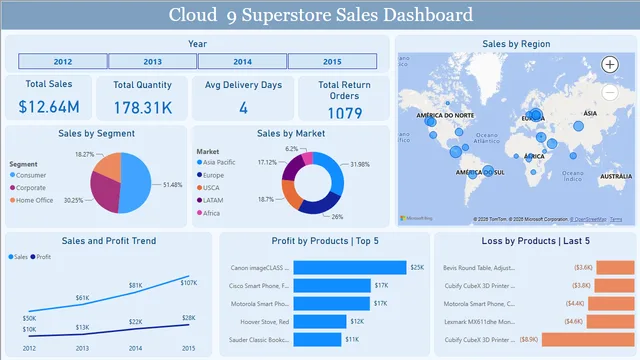Click the Sales by Segment chart title
Viewport: 640px width, 360px height.
96,133
